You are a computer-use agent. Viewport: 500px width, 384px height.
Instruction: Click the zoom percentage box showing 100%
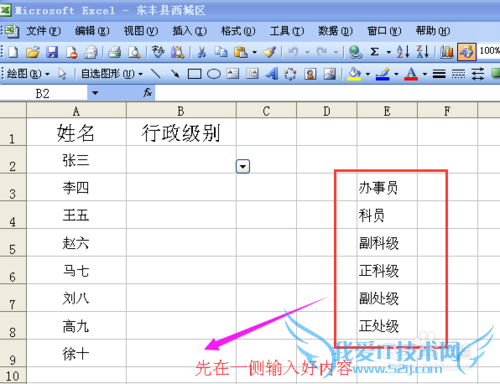click(489, 51)
